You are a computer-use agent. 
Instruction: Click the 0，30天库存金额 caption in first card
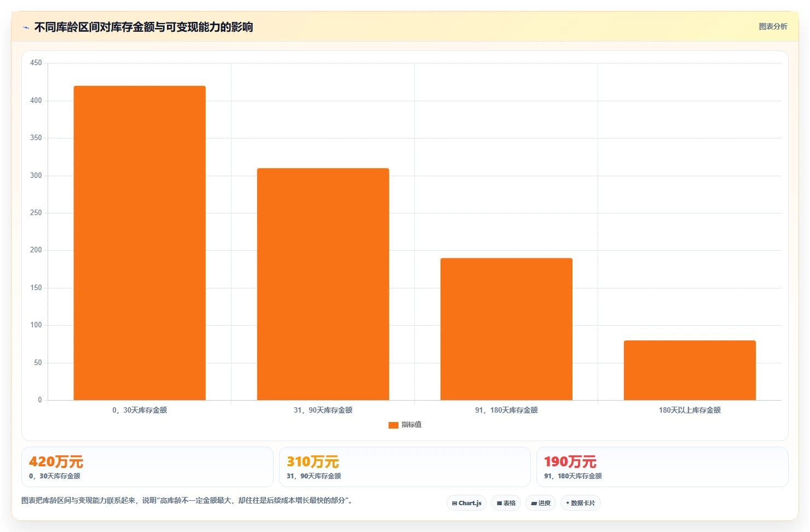(x=55, y=476)
